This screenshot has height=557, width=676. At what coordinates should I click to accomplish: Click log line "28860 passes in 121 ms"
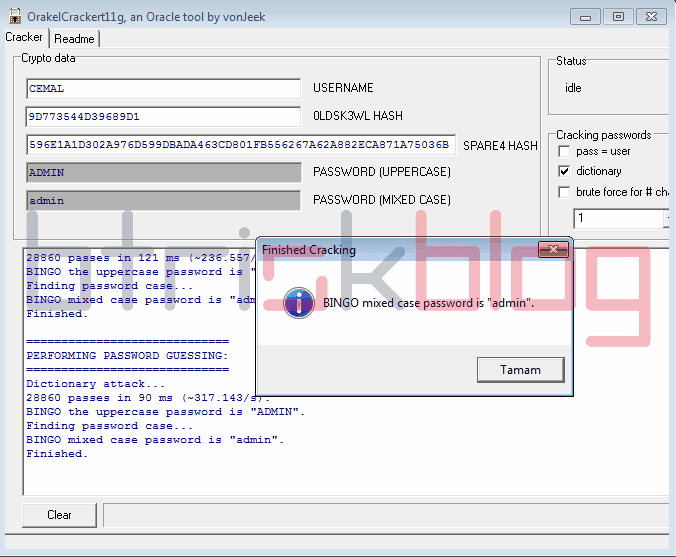pos(141,258)
